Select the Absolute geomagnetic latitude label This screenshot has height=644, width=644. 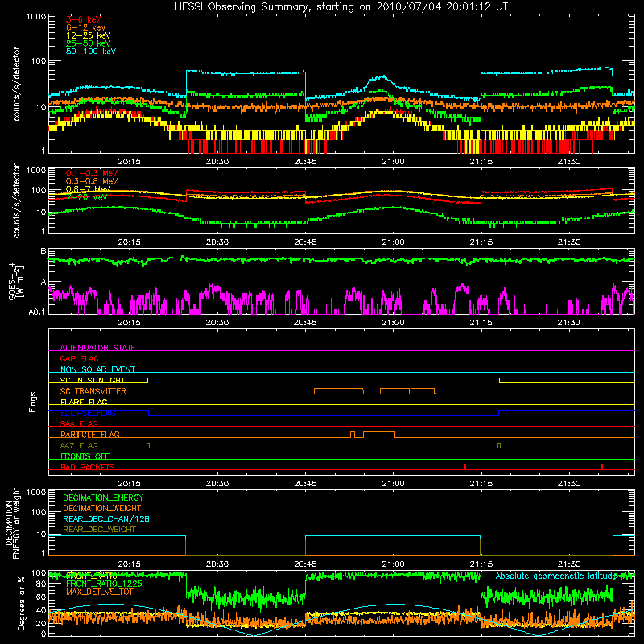click(x=556, y=576)
